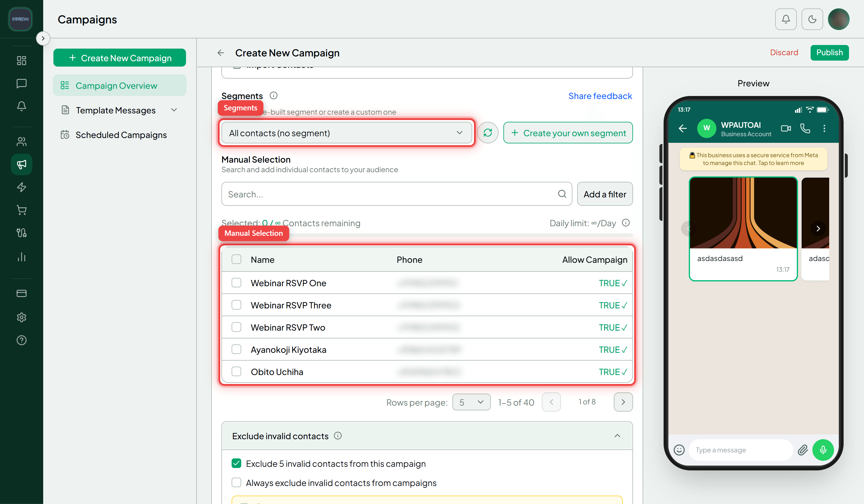Open Scheduled Campaigns menu item
This screenshot has width=864, height=504.
pos(120,135)
